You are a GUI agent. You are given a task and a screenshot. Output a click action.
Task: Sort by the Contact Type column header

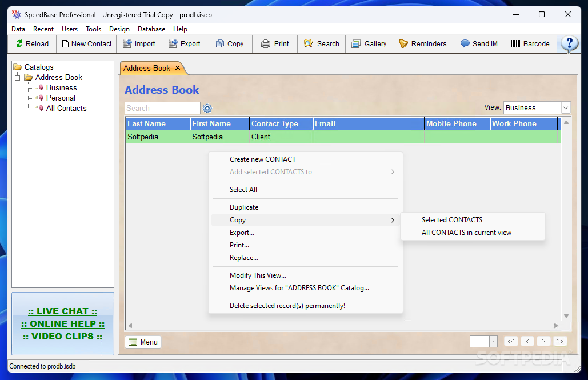point(281,124)
